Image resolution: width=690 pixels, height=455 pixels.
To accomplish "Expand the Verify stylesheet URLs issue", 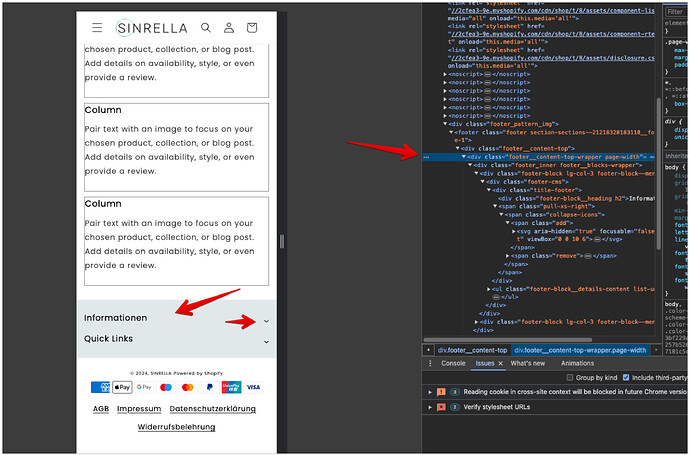I will (430, 407).
